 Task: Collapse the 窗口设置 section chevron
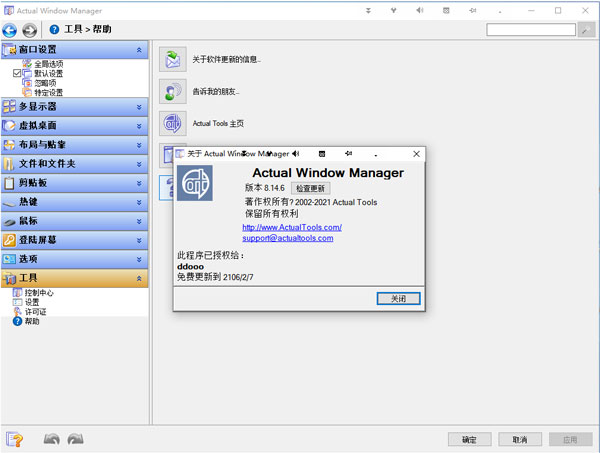click(139, 50)
